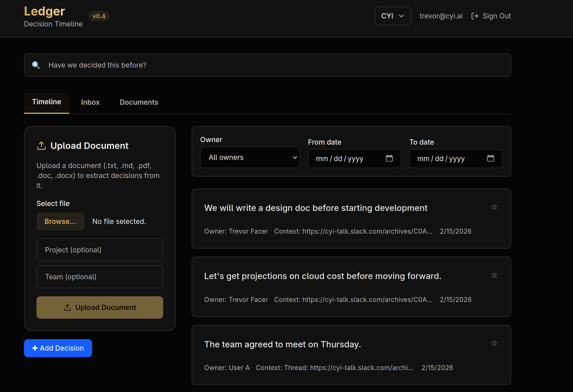This screenshot has width=573, height=392.
Task: Open the CYI workspace dropdown
Action: point(393,16)
